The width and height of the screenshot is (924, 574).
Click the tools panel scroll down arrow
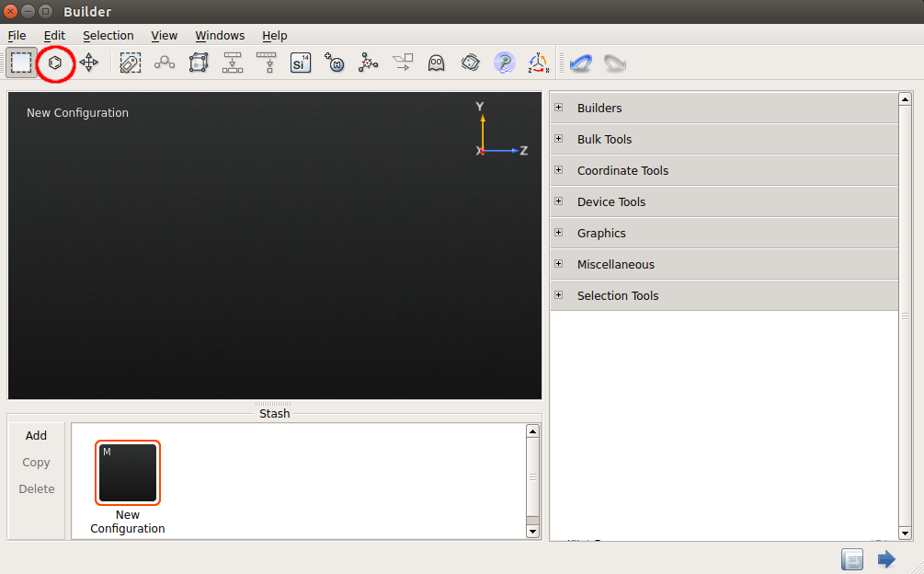coord(905,533)
